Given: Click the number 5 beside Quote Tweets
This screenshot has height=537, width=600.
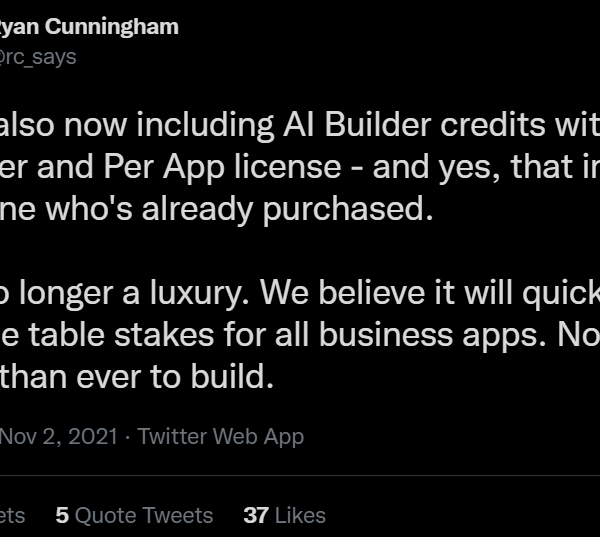Looking at the screenshot, I should tap(62, 515).
